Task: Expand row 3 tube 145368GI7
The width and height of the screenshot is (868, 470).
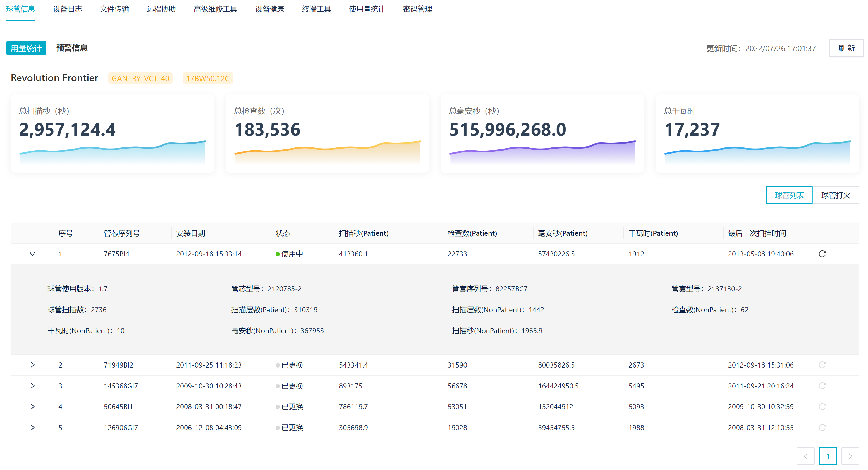Action: click(x=32, y=386)
